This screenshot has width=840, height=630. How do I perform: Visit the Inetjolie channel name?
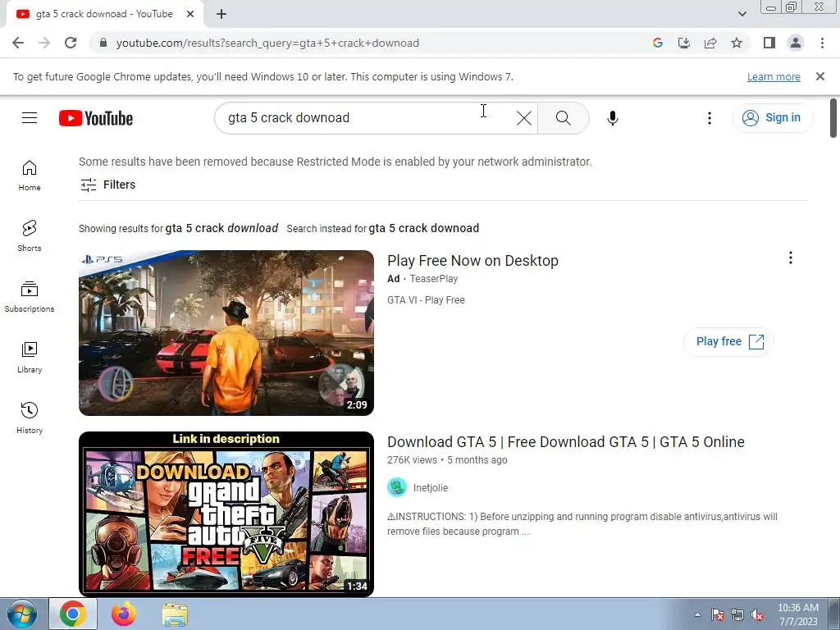point(430,488)
